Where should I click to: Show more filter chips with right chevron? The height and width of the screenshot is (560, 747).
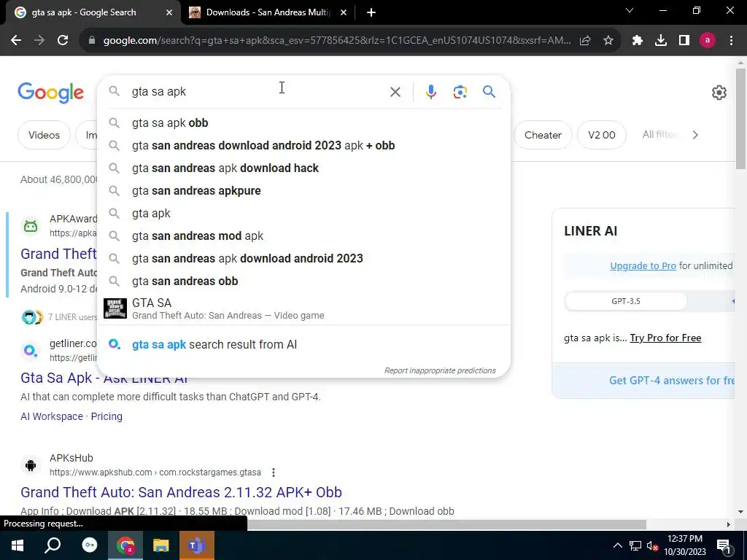(x=695, y=135)
